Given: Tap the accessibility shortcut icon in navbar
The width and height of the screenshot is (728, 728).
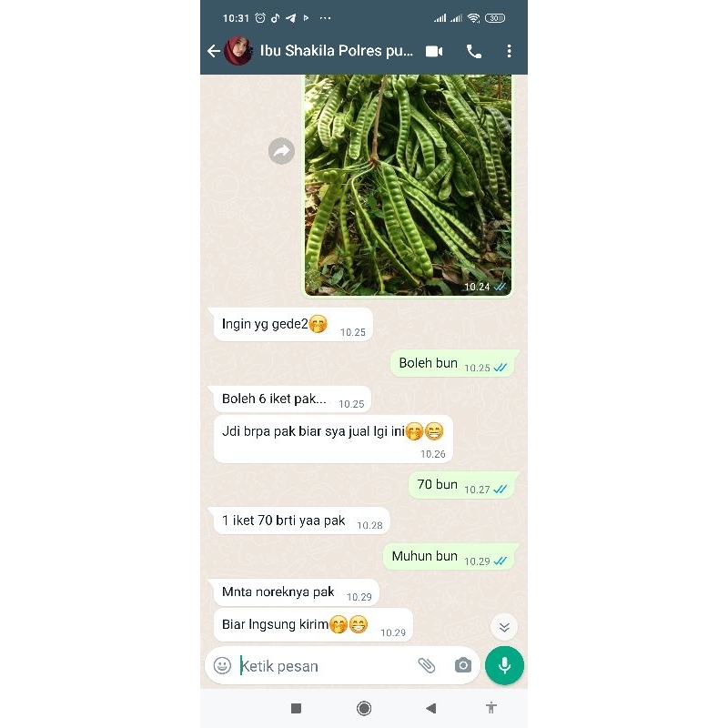Looking at the screenshot, I should pos(491,708).
